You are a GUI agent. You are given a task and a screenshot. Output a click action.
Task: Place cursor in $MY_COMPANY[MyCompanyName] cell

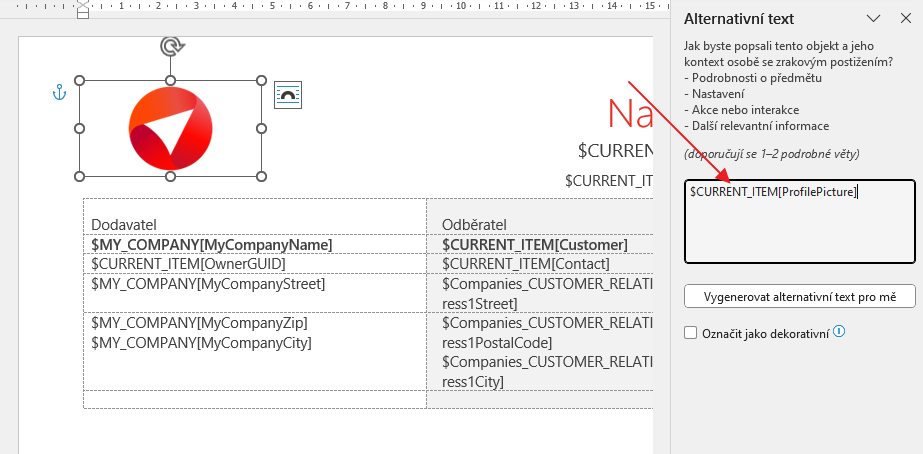point(212,245)
